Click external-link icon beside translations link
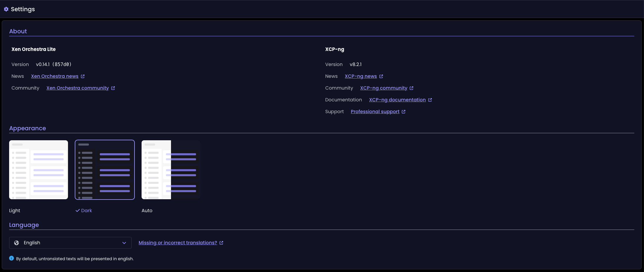644x272 pixels. coord(221,243)
